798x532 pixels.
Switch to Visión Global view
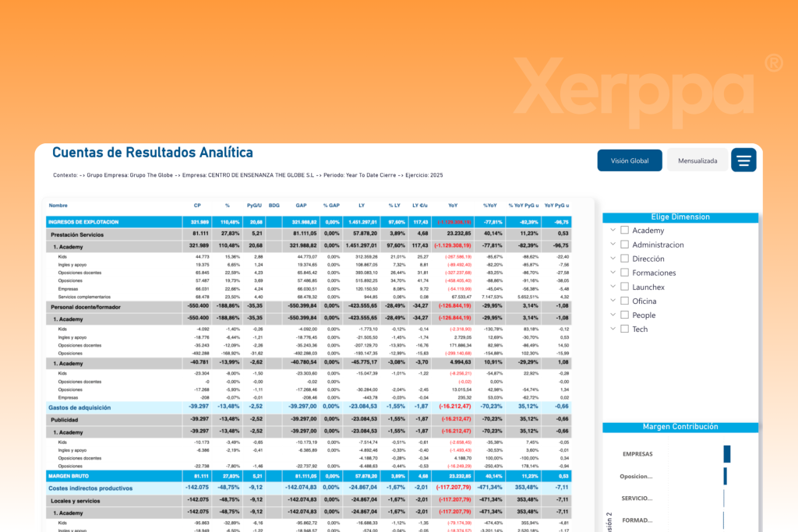[630, 160]
